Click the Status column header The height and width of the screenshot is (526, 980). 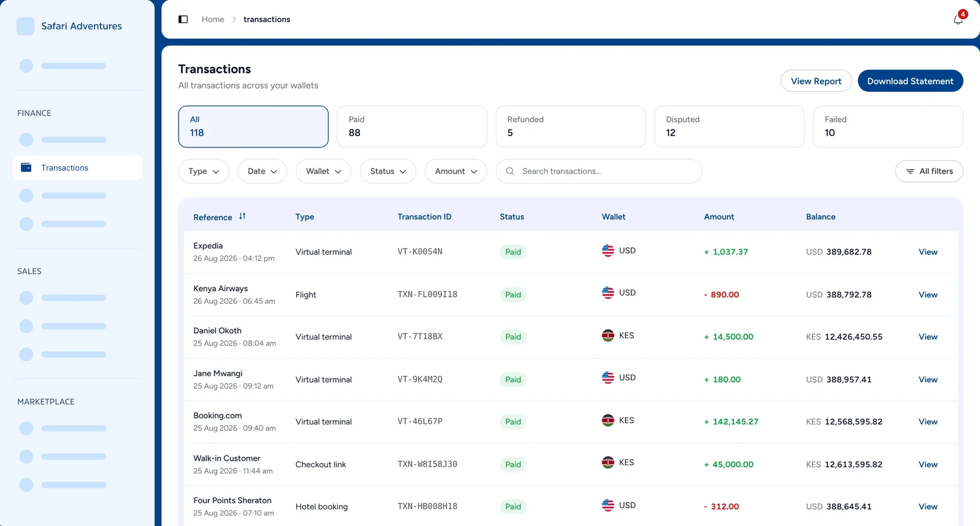point(512,217)
